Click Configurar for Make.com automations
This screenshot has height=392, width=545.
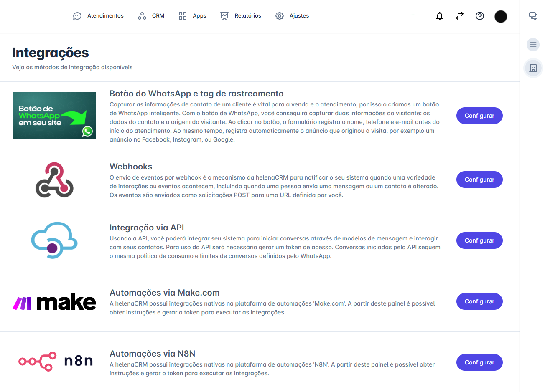coord(479,301)
